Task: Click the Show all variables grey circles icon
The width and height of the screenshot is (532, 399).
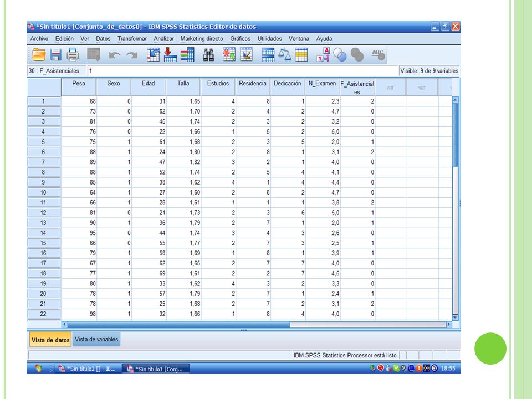Action: click(x=356, y=55)
